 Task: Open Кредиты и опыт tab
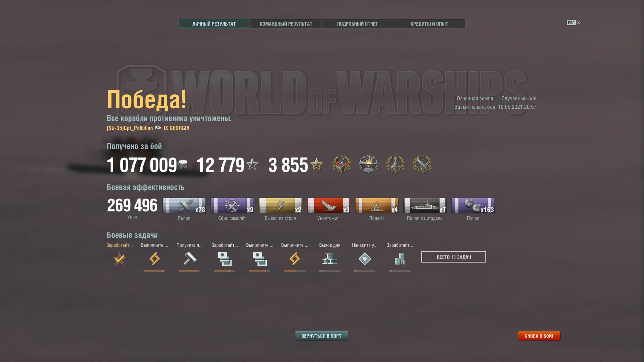pos(429,24)
